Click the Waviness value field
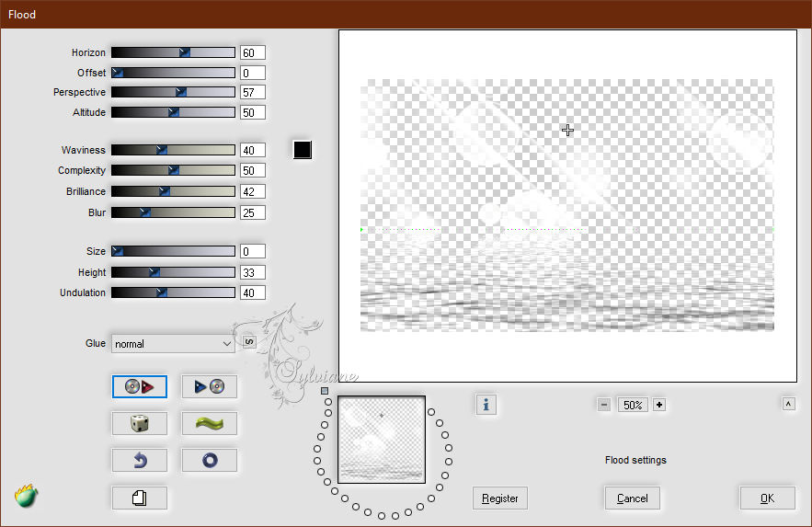Screen dimensions: 812x527 click(253, 150)
